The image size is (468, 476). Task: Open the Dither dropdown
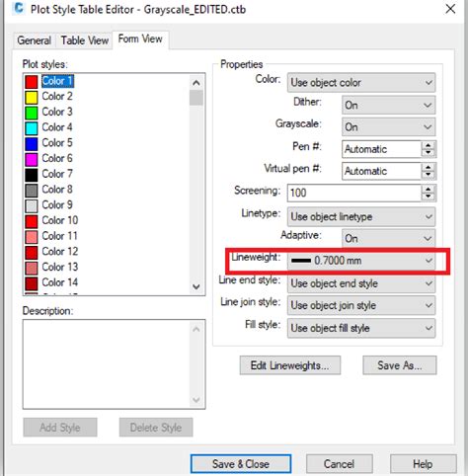(389, 105)
